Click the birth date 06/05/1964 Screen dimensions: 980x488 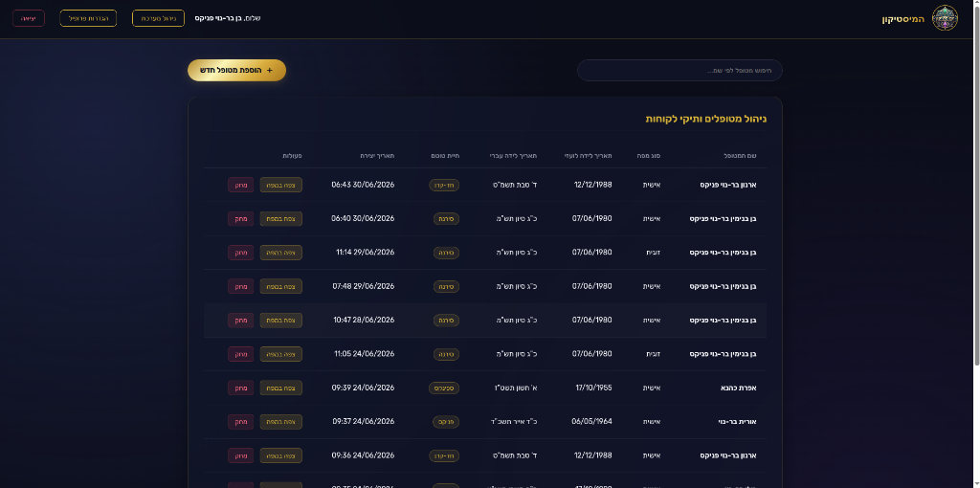(591, 422)
